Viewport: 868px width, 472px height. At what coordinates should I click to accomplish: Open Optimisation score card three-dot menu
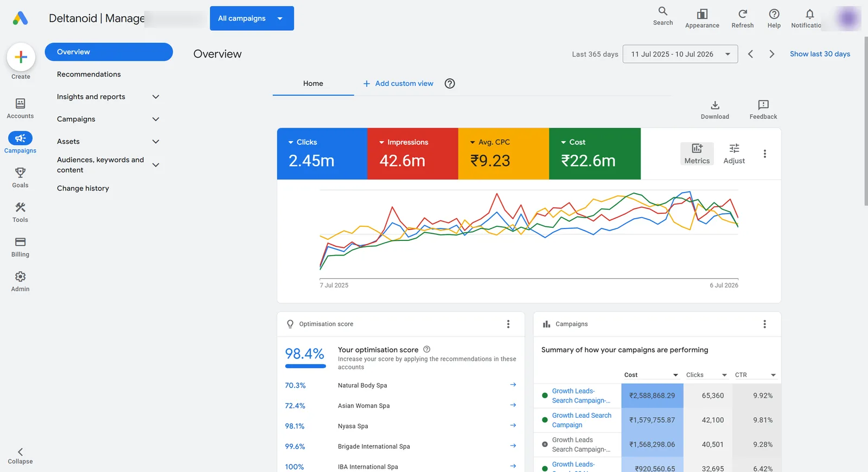(508, 324)
